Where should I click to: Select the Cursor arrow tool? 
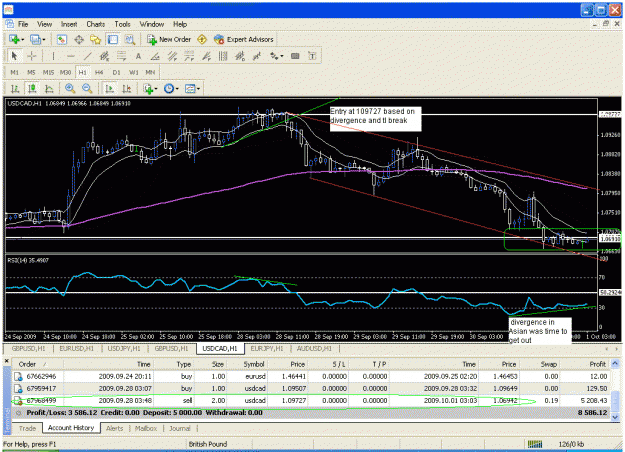pyautogui.click(x=14, y=56)
